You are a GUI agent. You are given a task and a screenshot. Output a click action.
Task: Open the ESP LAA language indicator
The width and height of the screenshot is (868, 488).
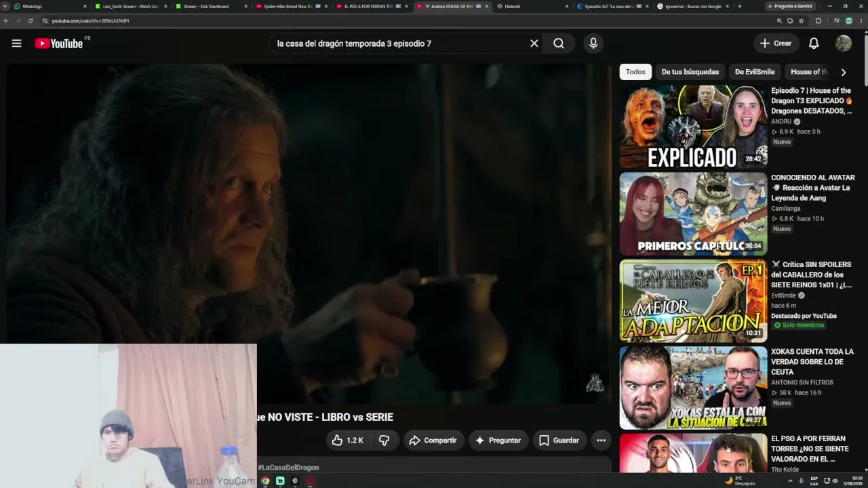pos(814,481)
